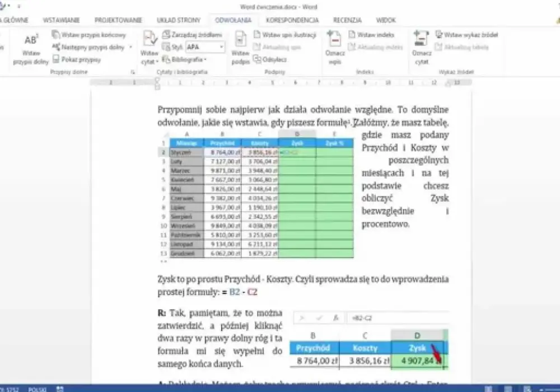Click the 'Zysk to po prostu' sentence start
Screen dimensions: 560x392
tap(190, 279)
